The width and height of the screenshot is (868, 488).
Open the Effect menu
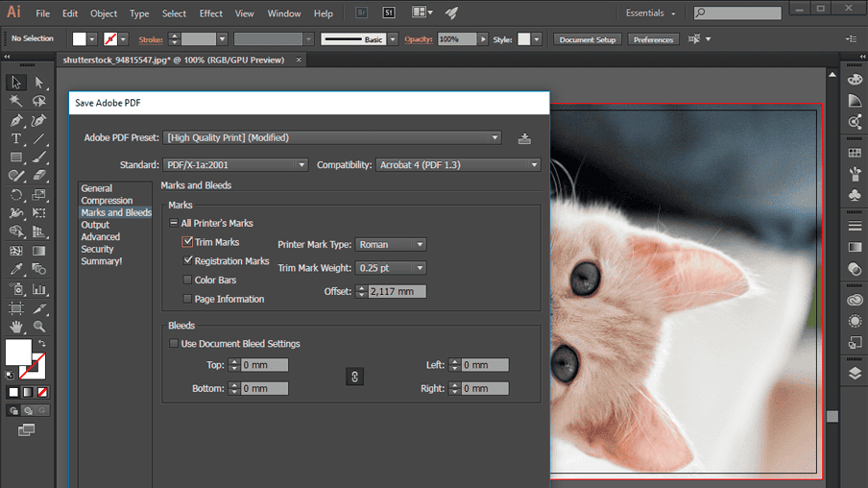coord(210,13)
